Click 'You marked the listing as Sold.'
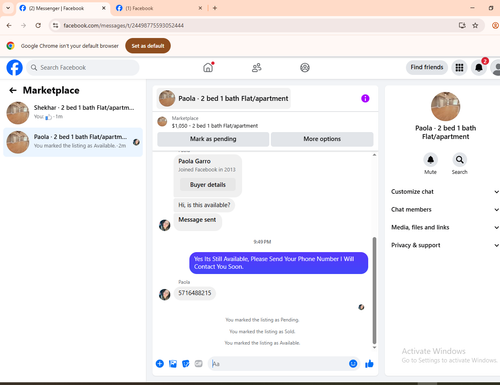The image size is (500, 385). coord(262,331)
